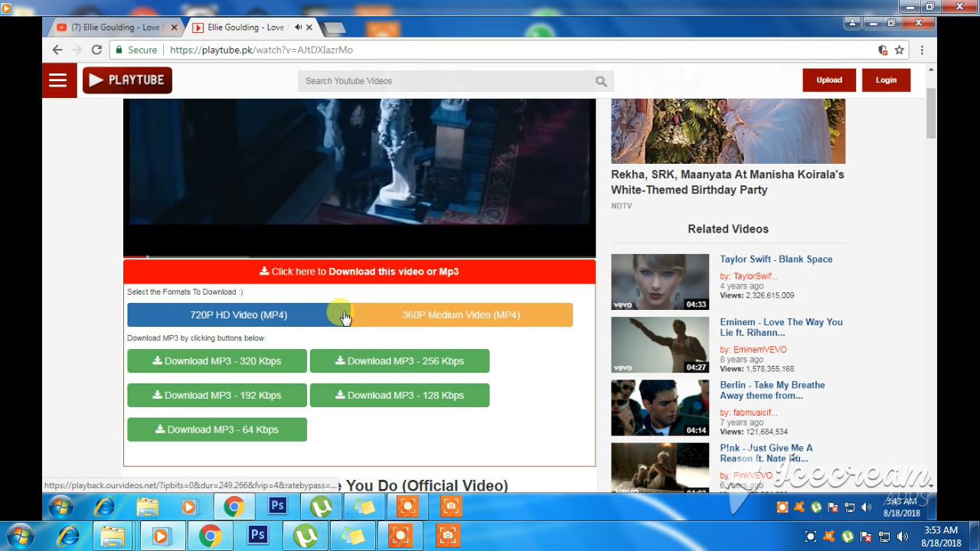The image size is (980, 551).
Task: Click the Upload button
Action: pyautogui.click(x=829, y=80)
